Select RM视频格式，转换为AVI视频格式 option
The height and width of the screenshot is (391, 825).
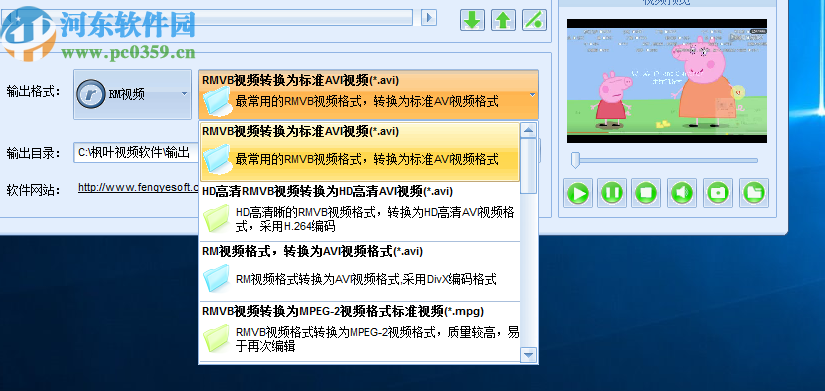tap(359, 272)
